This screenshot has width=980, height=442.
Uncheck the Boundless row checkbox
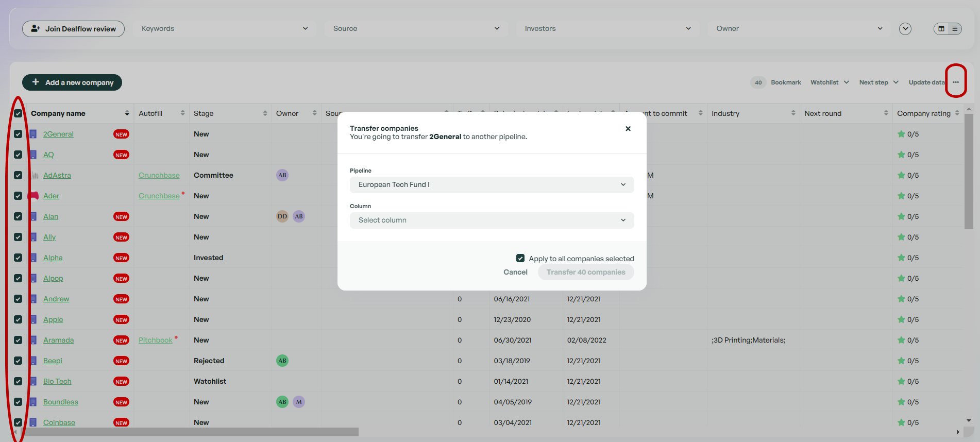(x=18, y=402)
